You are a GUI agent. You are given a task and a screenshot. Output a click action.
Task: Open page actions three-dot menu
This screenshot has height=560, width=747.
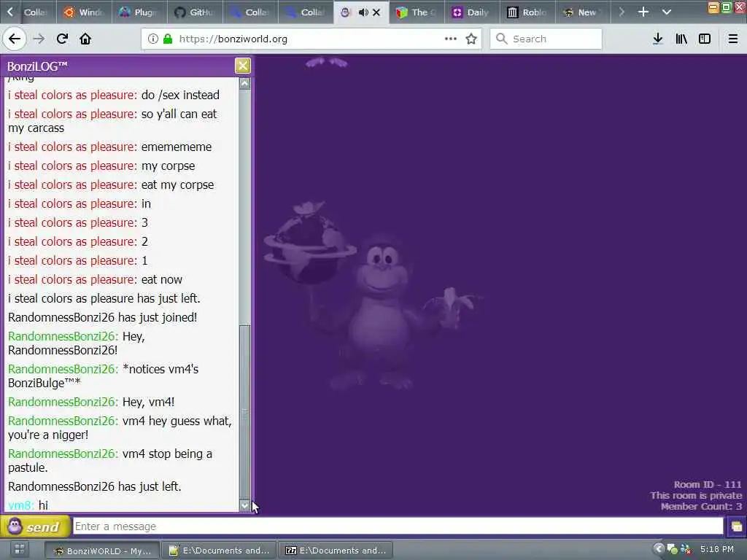pos(451,39)
